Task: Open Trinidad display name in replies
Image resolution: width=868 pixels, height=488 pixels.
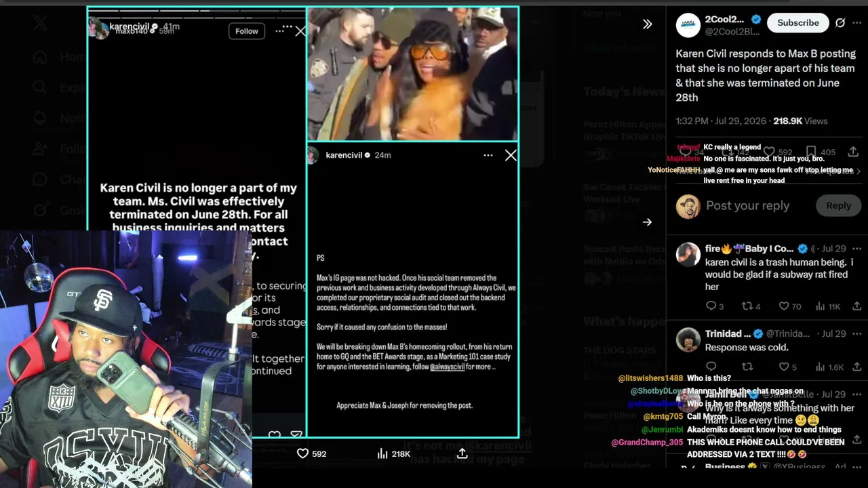Action: click(728, 333)
